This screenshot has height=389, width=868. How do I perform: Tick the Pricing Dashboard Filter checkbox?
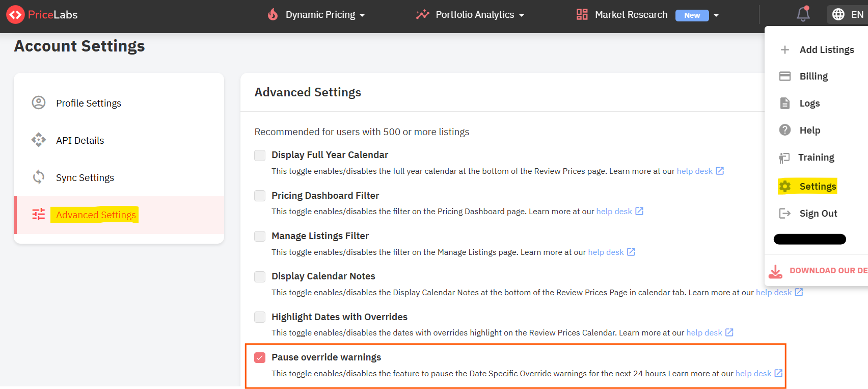click(260, 196)
